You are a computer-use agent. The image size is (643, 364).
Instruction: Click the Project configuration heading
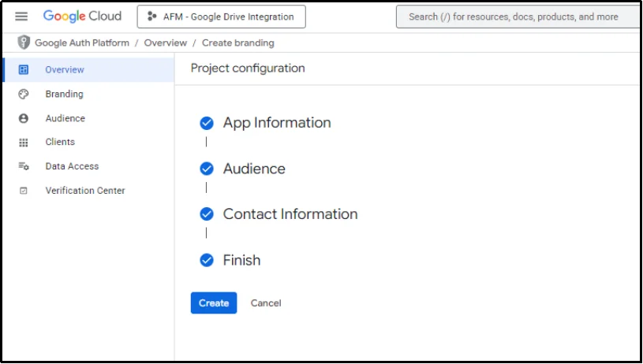pos(248,68)
